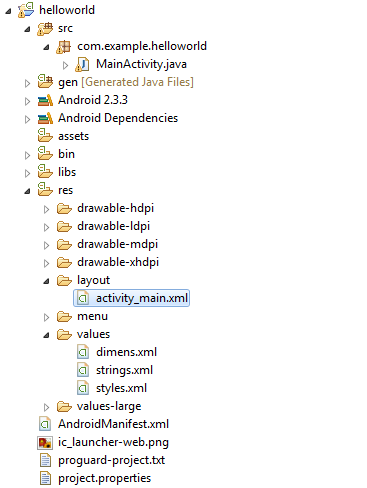Expand the Android Dependencies node
The height and width of the screenshot is (488, 367).
click(28, 119)
